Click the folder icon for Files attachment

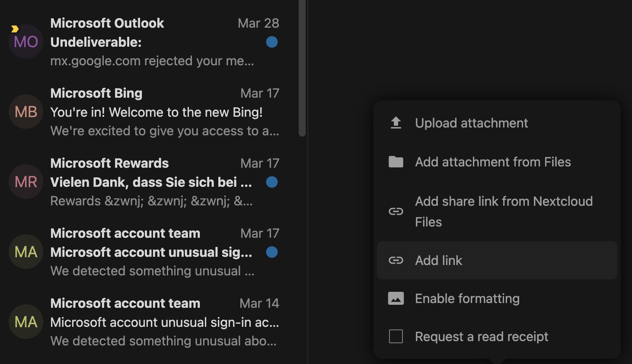[396, 162]
